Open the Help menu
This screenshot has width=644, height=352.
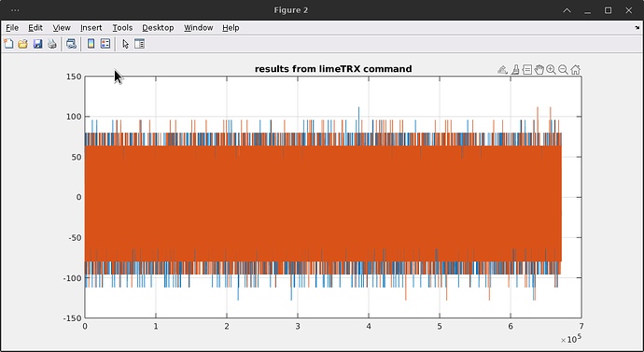231,27
